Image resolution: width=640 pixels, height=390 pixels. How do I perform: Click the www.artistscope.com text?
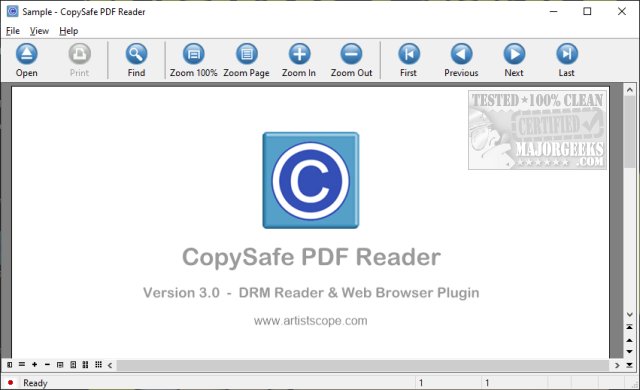311,321
